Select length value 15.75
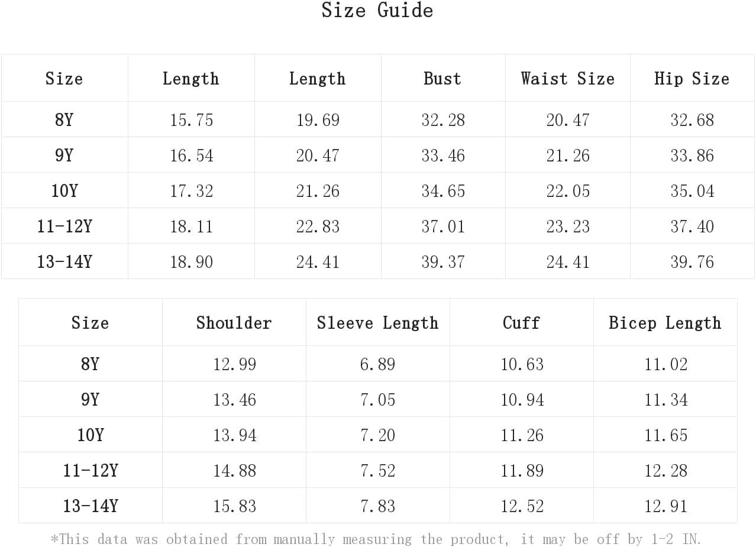 coord(191,119)
